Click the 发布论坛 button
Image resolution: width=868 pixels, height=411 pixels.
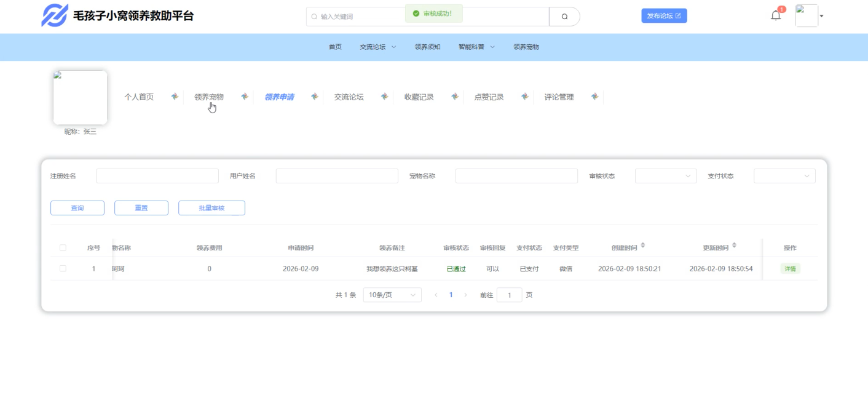pyautogui.click(x=664, y=15)
